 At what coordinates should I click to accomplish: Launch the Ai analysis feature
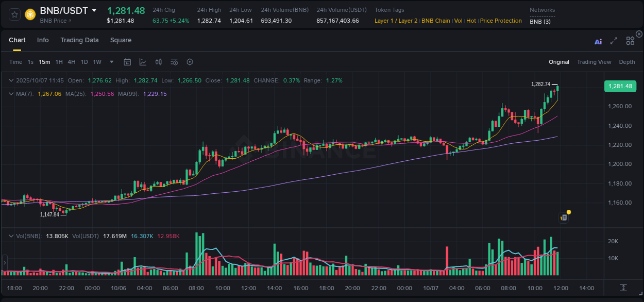(598, 42)
